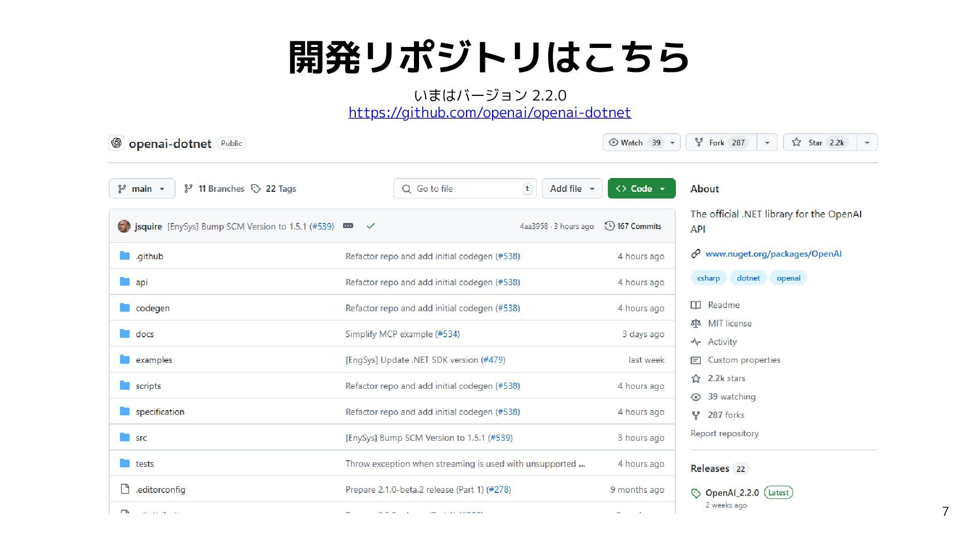View the 22 Tags
Viewport: 980px width, 551px height.
[x=274, y=189]
